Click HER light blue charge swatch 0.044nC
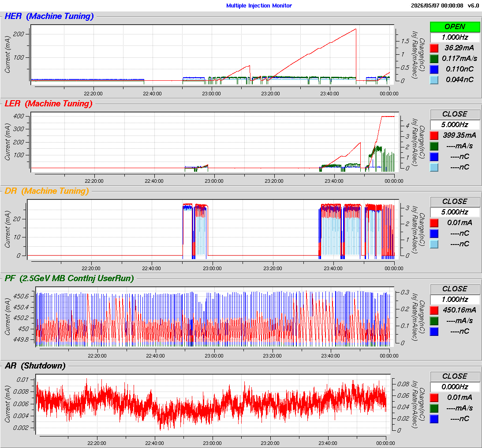Viewport: 482px width, 448px height. (434, 80)
